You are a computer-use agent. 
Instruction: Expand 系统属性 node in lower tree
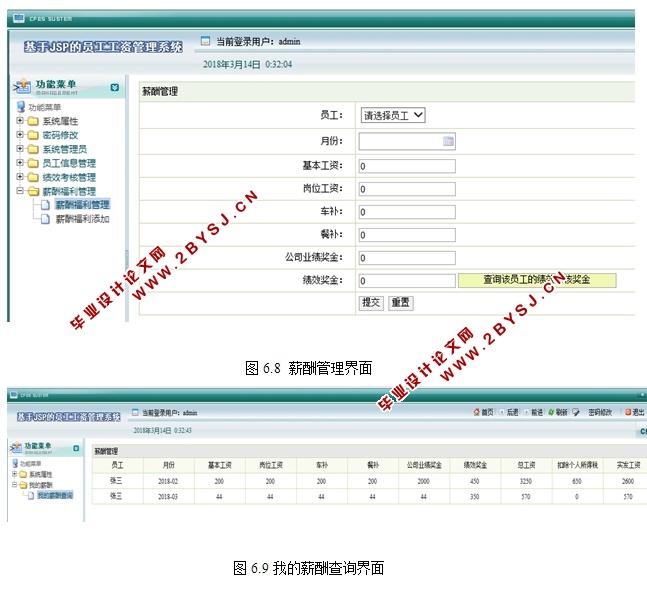tap(14, 474)
